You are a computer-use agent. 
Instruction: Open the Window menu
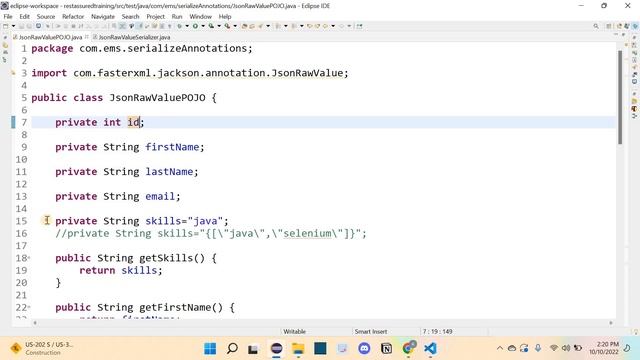click(200, 16)
